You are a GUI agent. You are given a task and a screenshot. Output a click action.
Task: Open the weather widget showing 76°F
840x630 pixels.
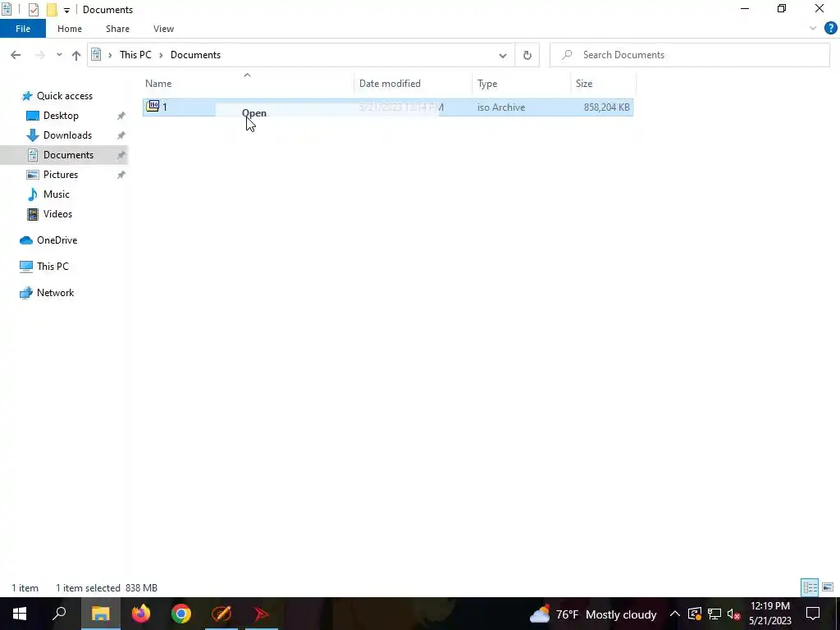coord(593,614)
